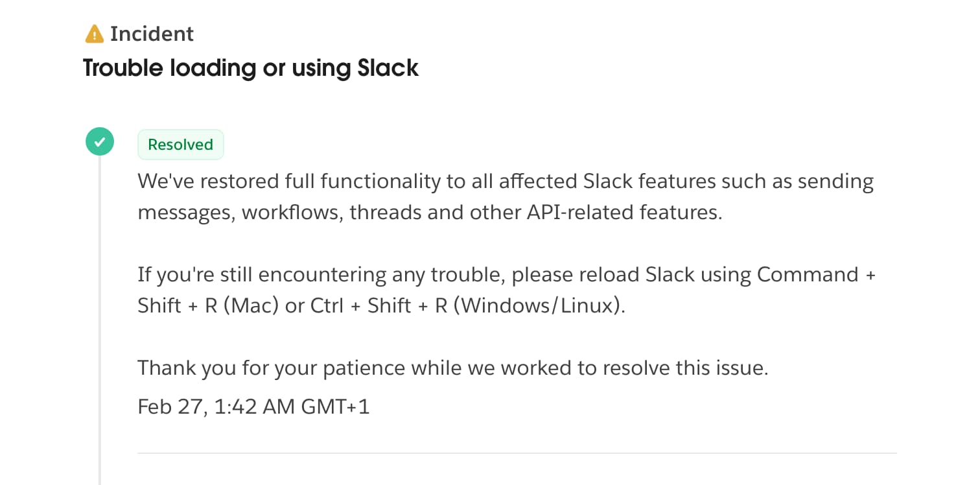Click the word 'workflows' in the update
This screenshot has width=980, height=485.
coord(291,212)
